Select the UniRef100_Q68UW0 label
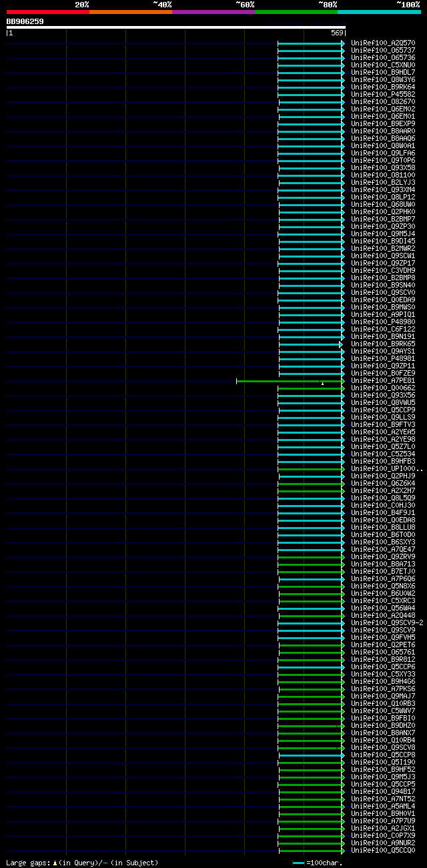427x868 pixels. pyautogui.click(x=383, y=204)
